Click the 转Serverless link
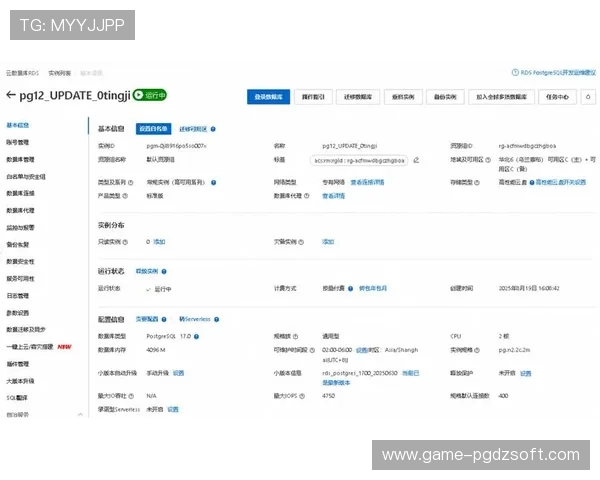 click(195, 319)
